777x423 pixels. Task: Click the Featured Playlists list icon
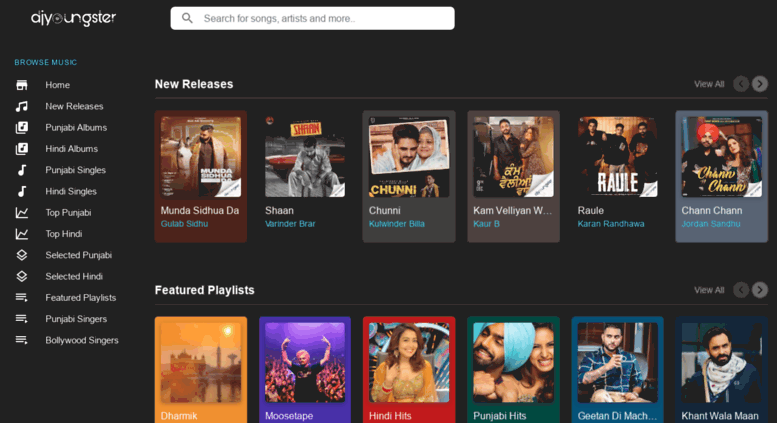point(21,298)
